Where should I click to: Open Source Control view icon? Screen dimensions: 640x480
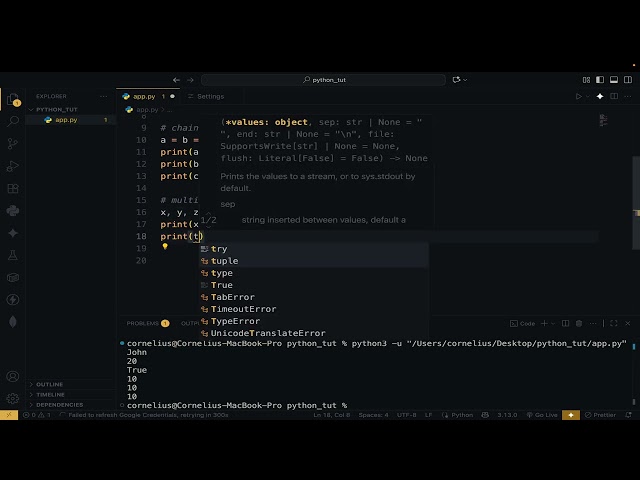click(x=13, y=143)
